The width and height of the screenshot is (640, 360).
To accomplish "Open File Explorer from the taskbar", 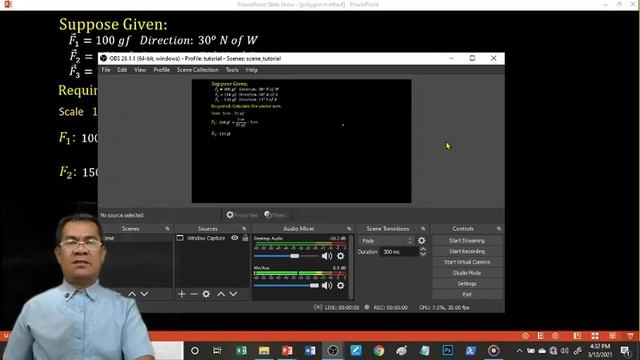I will 264,351.
